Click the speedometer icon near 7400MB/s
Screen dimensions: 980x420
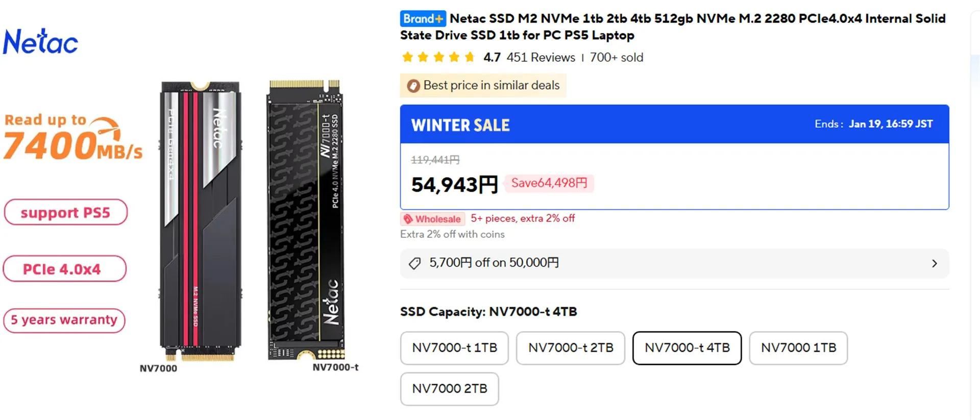[x=108, y=129]
